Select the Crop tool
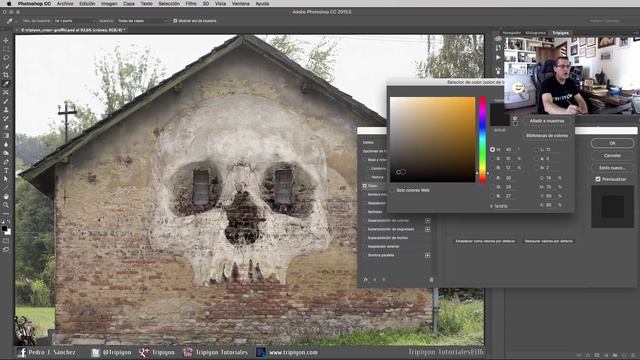 click(x=6, y=75)
